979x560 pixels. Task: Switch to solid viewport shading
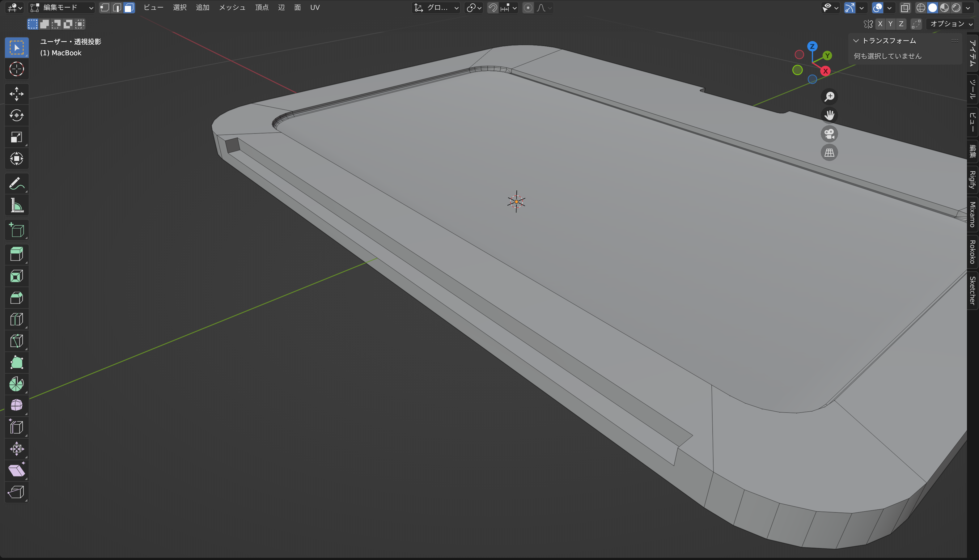pos(932,8)
